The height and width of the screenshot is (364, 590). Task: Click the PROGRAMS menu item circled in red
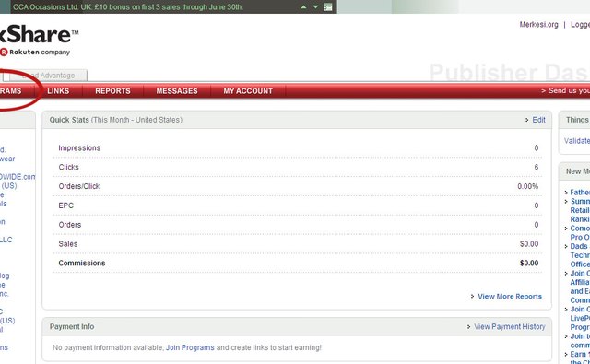click(10, 91)
